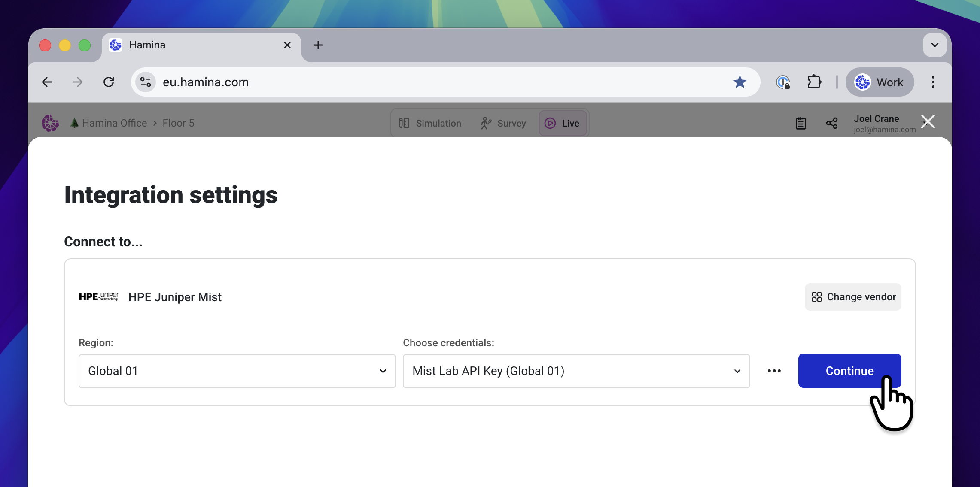980x487 pixels.
Task: Switch to Survey mode
Action: pyautogui.click(x=503, y=123)
